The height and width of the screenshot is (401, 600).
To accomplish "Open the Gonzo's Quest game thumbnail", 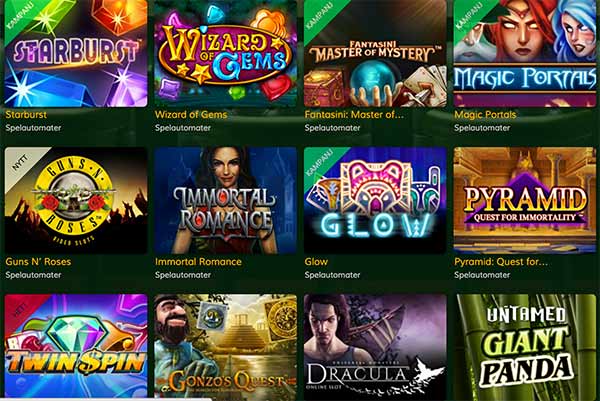I will [x=225, y=346].
